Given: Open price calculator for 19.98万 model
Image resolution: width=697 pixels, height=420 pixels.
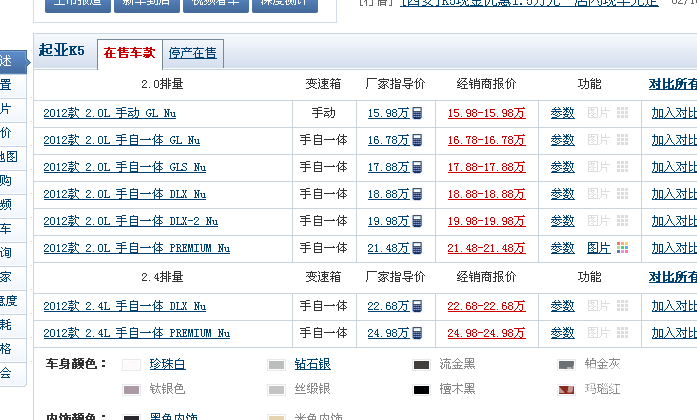Looking at the screenshot, I should click(x=417, y=221).
